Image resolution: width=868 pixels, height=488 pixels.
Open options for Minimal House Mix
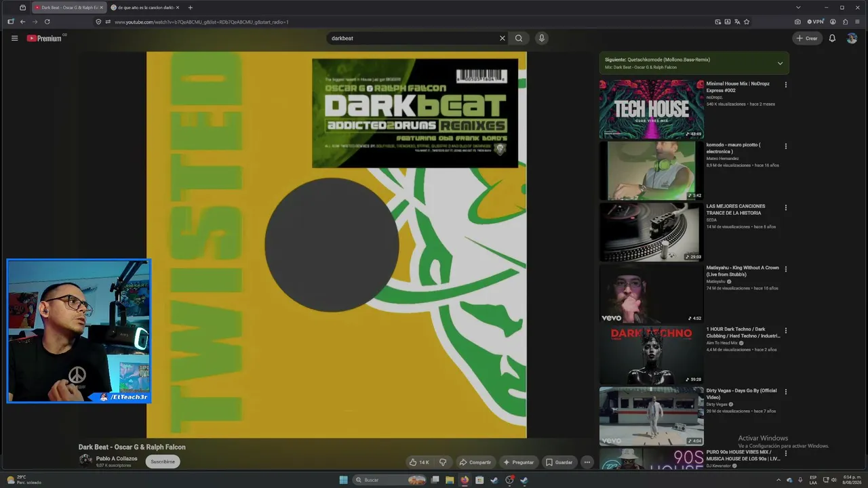point(786,85)
